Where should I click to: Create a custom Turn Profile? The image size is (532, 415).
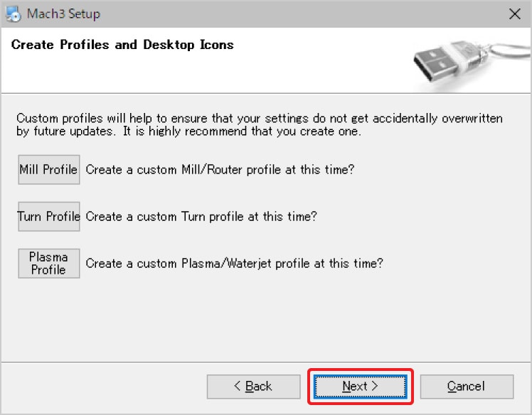[x=48, y=217]
